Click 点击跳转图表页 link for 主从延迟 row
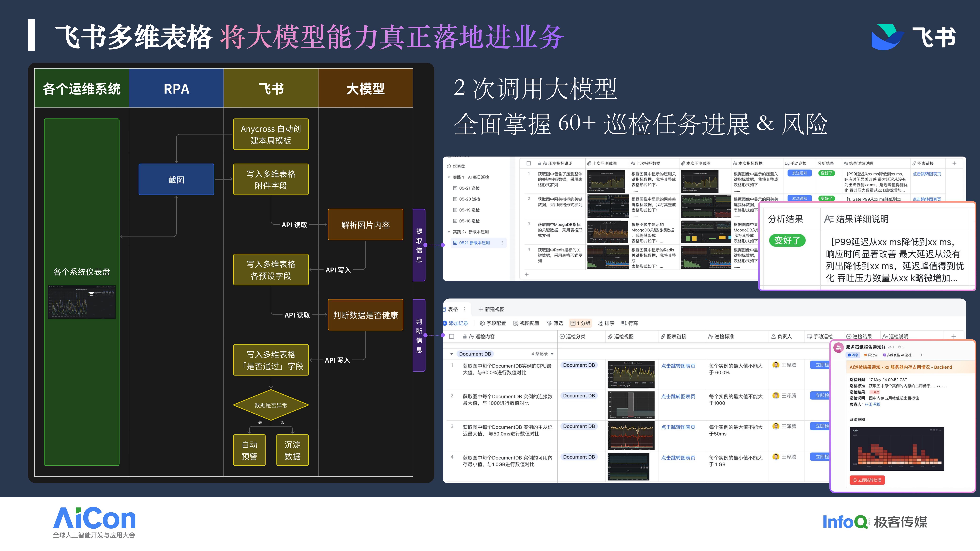The height and width of the screenshot is (551, 980). click(x=678, y=427)
